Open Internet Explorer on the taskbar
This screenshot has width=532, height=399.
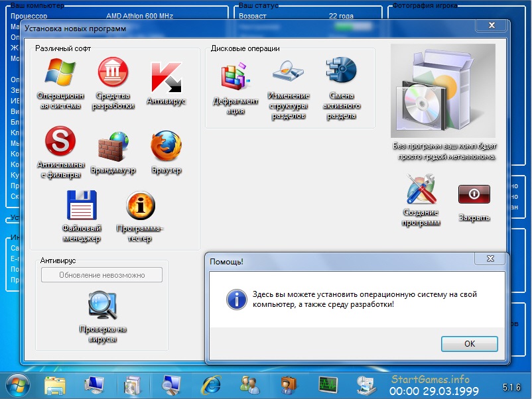click(211, 384)
